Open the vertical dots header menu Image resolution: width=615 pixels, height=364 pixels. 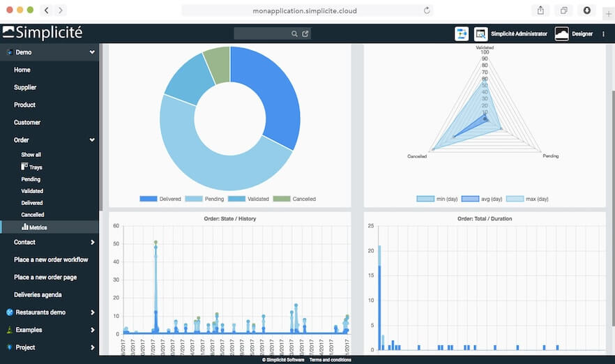point(603,34)
